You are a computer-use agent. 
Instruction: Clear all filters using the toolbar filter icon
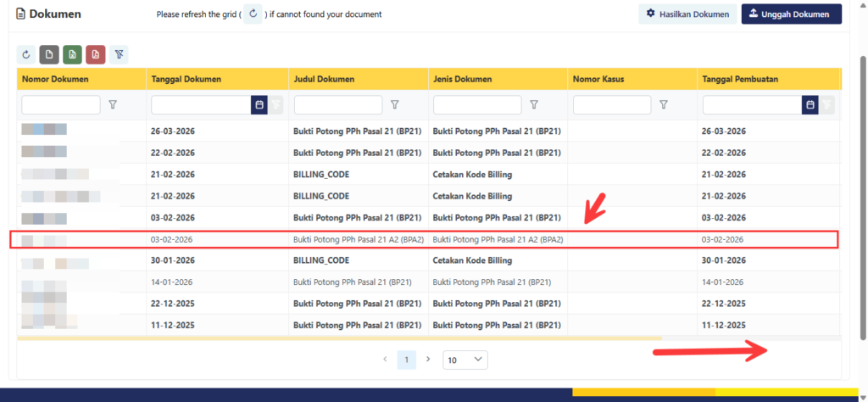[118, 54]
